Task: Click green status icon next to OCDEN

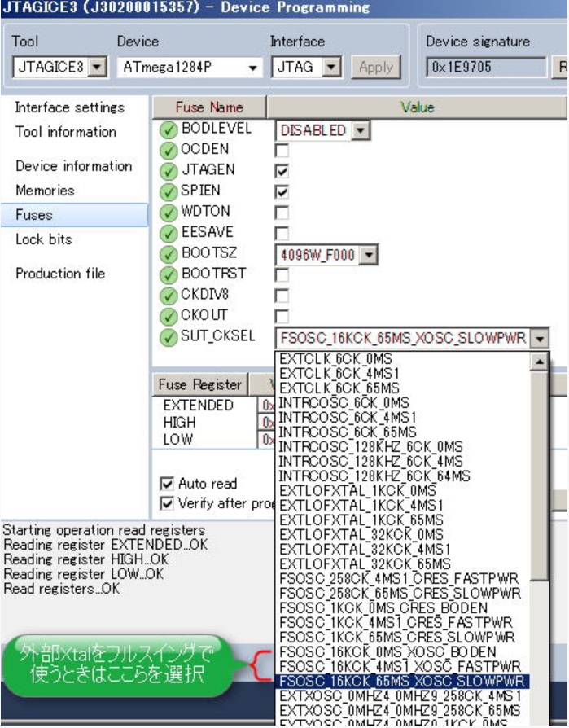Action: pyautogui.click(x=168, y=151)
